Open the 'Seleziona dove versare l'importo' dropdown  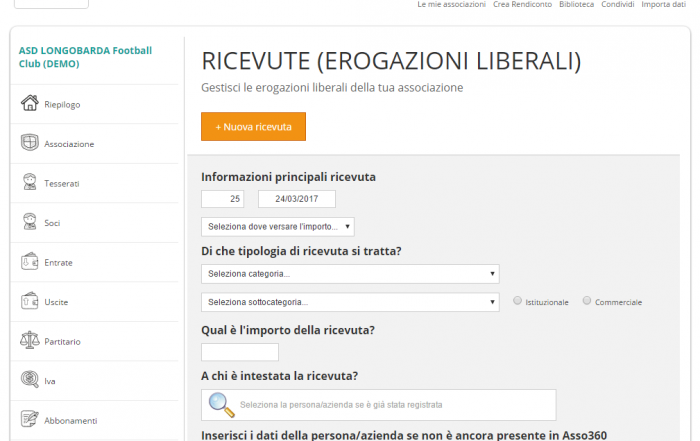point(278,227)
